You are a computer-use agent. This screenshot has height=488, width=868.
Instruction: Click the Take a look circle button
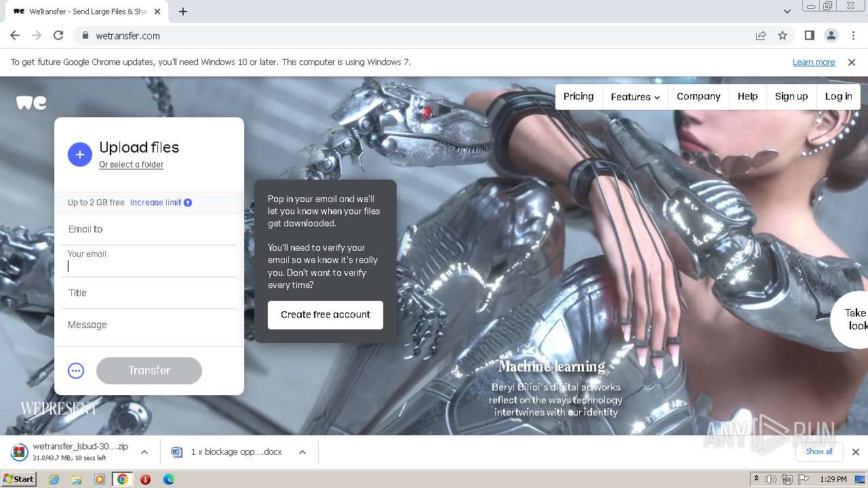tap(850, 320)
